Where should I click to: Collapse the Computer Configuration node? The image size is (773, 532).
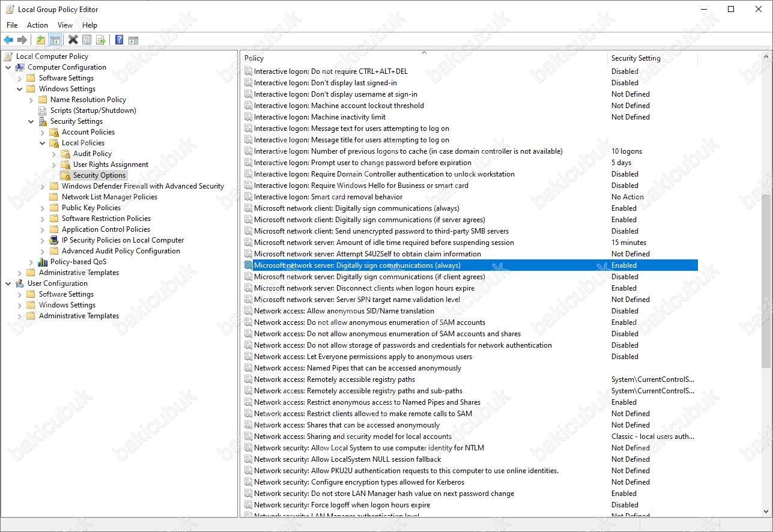(8, 67)
